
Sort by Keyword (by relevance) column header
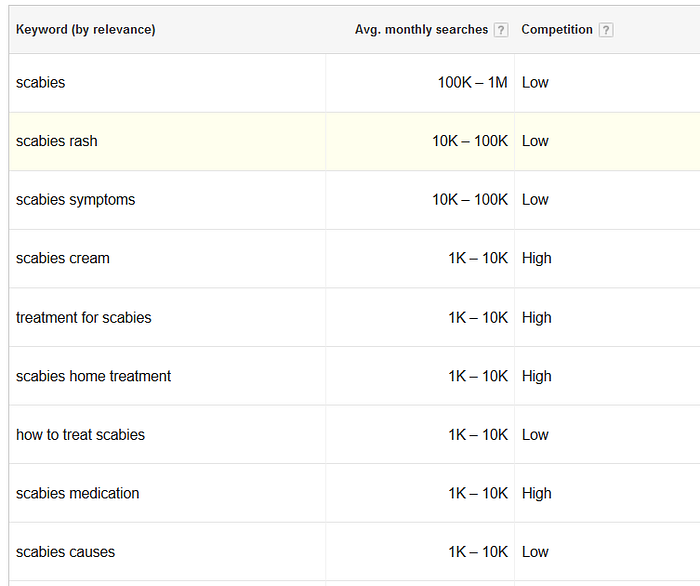pyautogui.click(x=86, y=30)
